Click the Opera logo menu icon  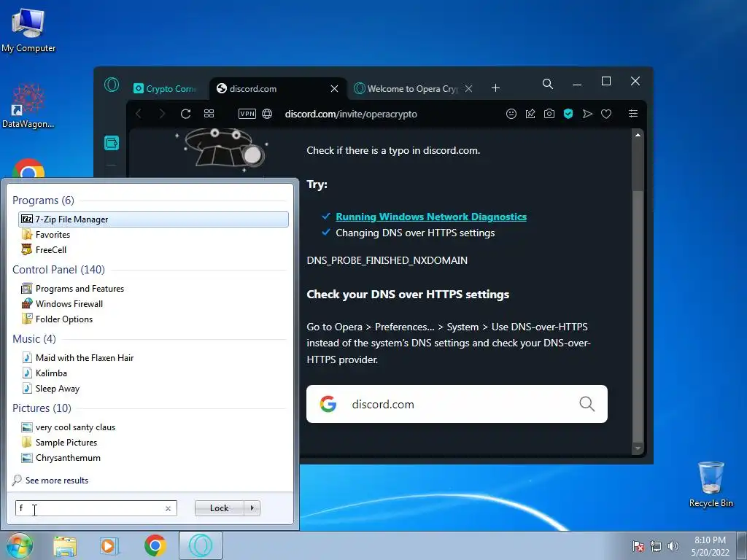112,85
